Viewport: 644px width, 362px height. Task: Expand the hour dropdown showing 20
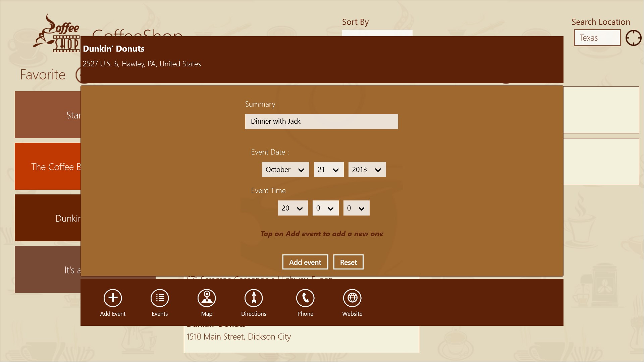(292, 208)
